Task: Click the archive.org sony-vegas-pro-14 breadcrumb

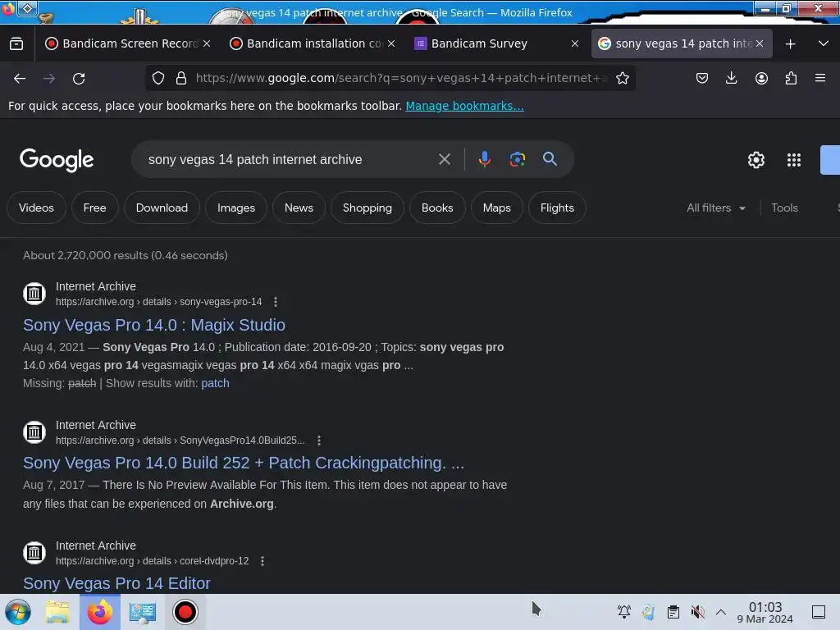Action: (x=158, y=302)
